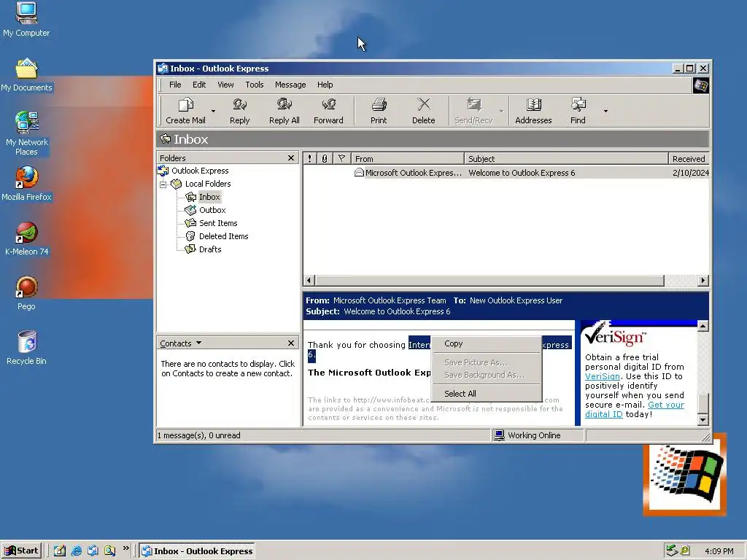Follow the Get your digital ID link

(665, 405)
